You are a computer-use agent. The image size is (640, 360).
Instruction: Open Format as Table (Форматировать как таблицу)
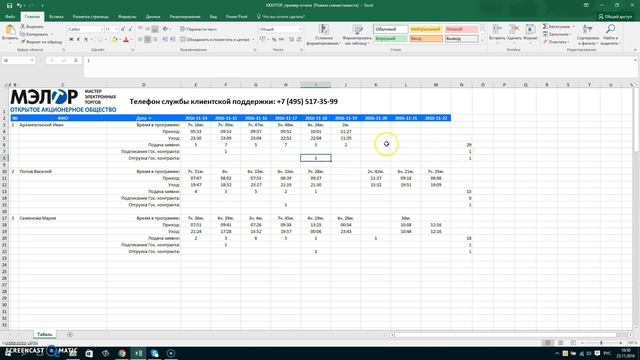click(357, 35)
